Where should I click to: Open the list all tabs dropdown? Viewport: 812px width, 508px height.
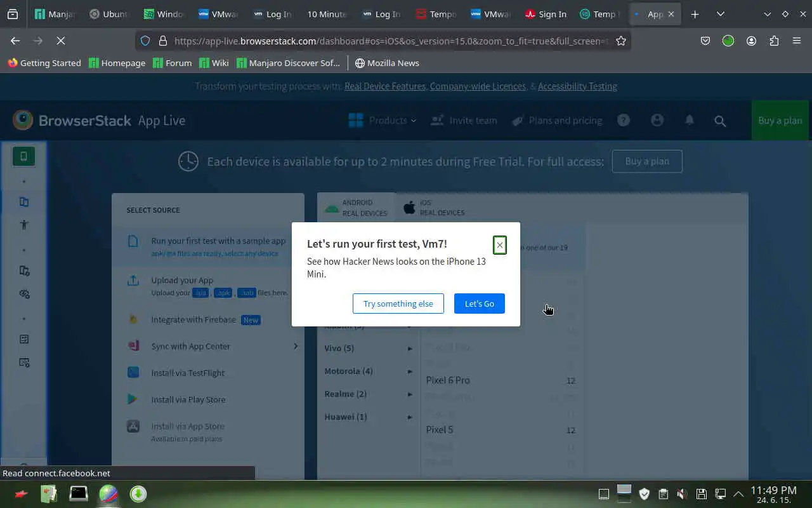721,14
